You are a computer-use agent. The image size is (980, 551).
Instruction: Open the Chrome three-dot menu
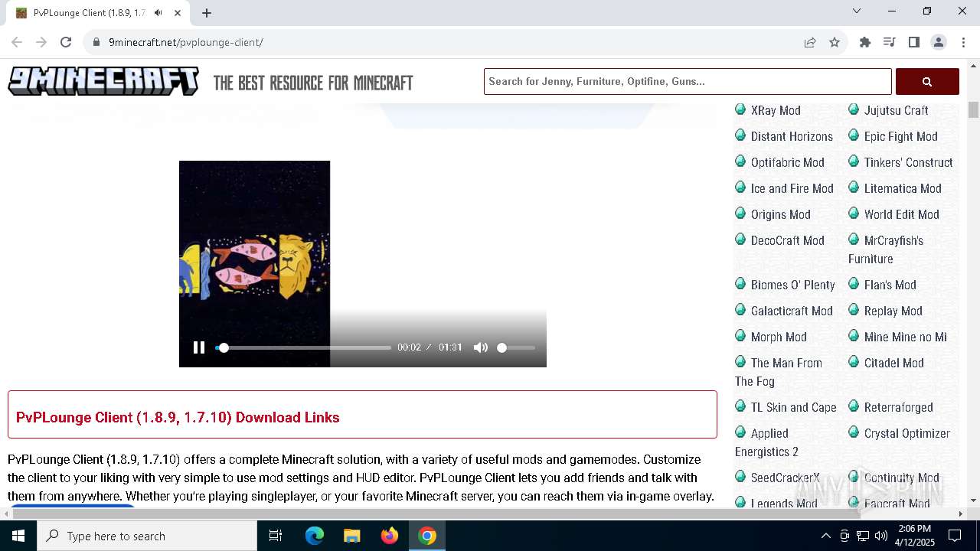coord(963,42)
